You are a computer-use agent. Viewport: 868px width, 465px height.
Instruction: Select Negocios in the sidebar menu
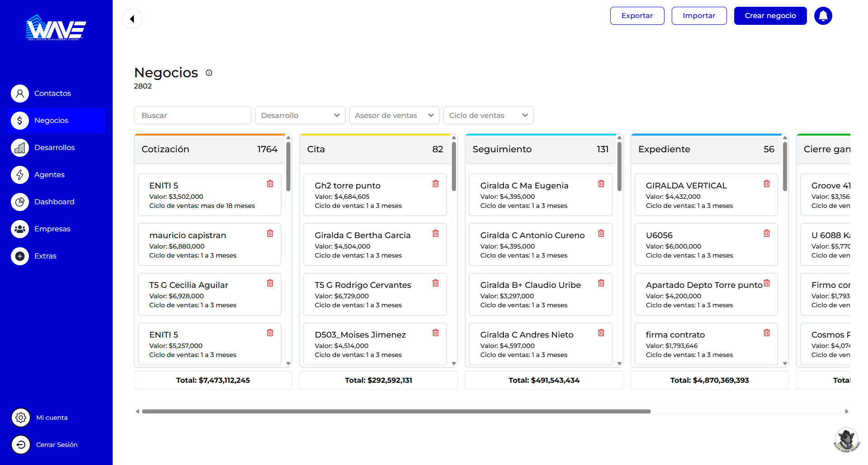[56, 121]
